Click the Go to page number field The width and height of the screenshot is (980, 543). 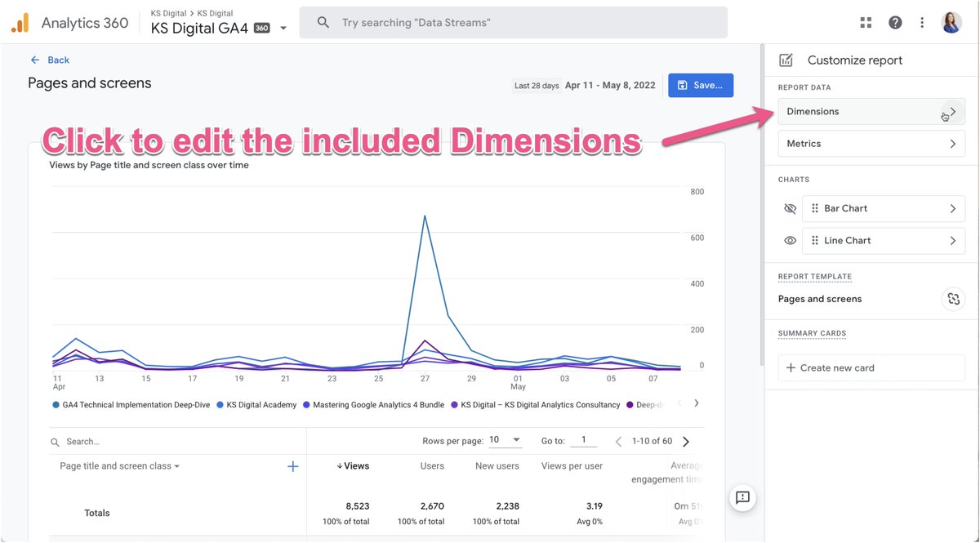(583, 441)
